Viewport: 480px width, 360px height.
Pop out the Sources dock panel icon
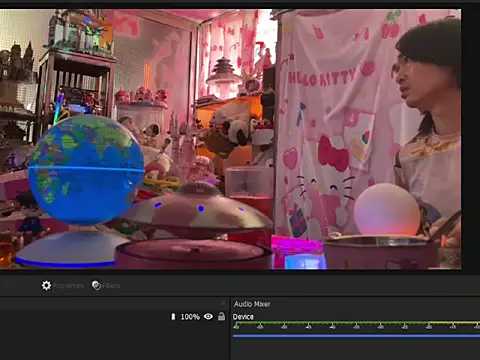point(222,303)
